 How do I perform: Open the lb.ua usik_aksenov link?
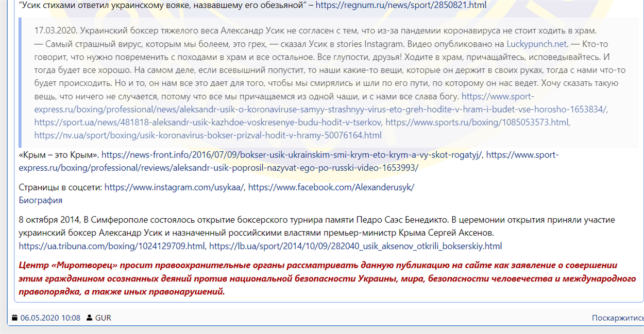click(x=355, y=246)
